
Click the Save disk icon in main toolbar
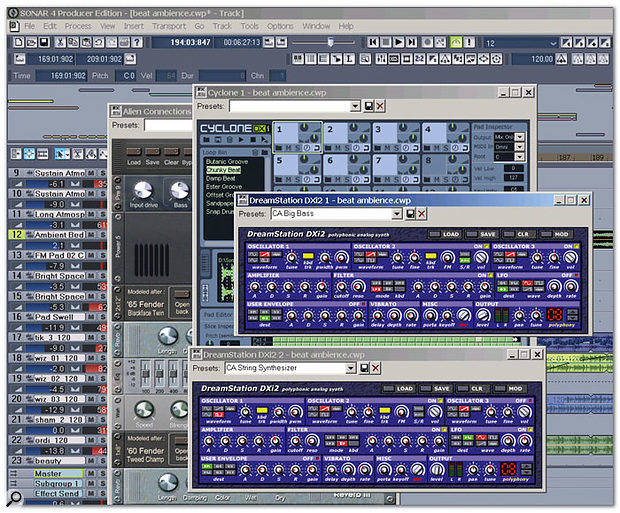[44, 42]
